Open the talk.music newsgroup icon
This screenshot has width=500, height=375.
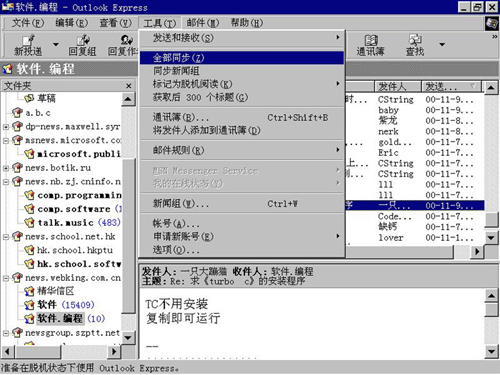[x=29, y=222]
